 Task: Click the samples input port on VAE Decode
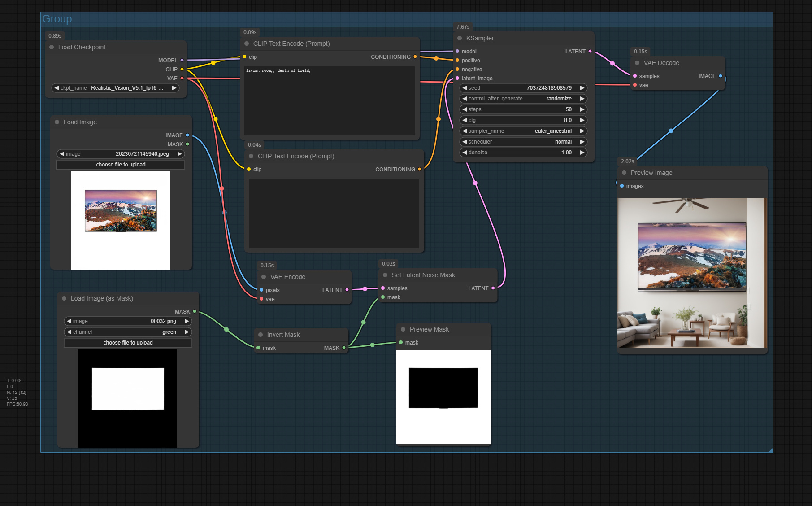(x=635, y=76)
